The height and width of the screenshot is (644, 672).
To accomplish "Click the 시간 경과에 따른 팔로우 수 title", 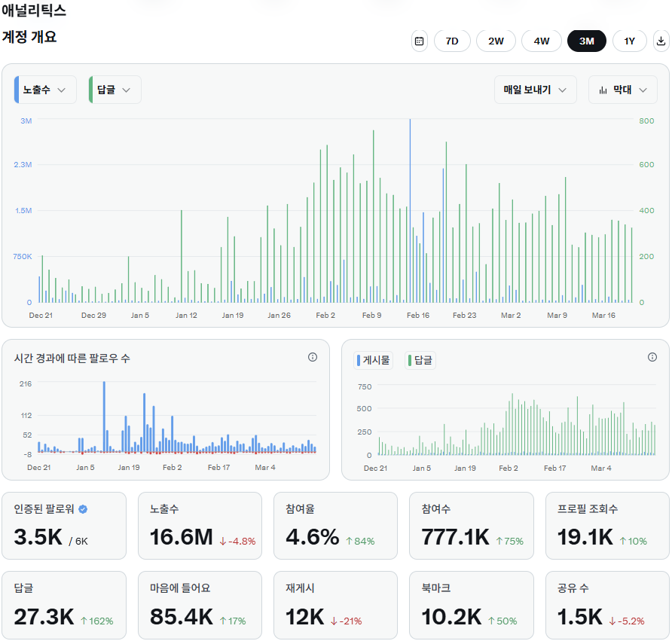I will point(72,359).
